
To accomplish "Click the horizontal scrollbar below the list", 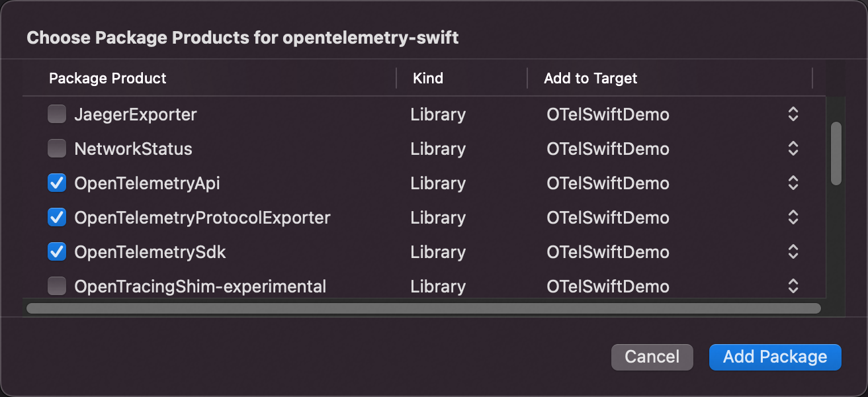I will click(x=423, y=306).
